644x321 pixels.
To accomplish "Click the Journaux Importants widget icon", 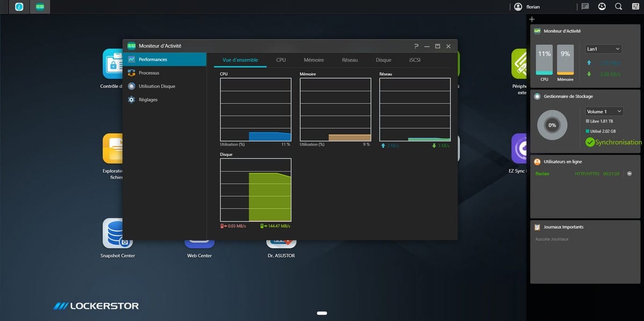I will coord(537,227).
